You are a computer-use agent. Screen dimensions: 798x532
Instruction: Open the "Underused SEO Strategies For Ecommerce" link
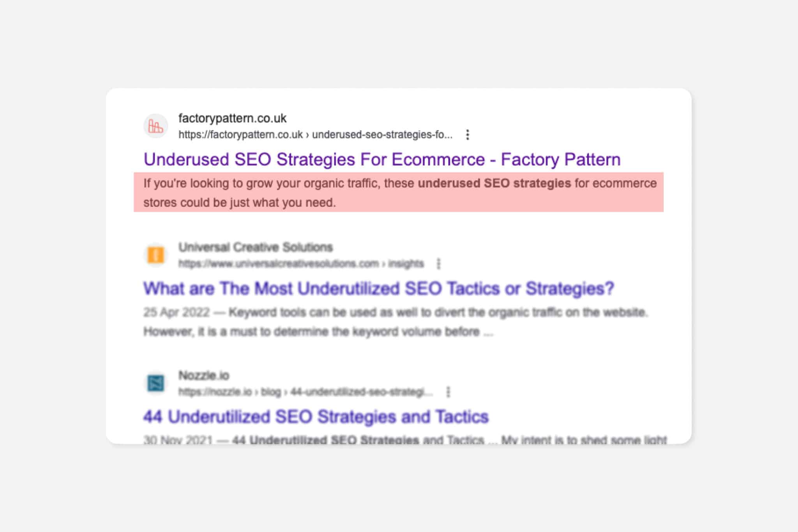[x=382, y=160]
